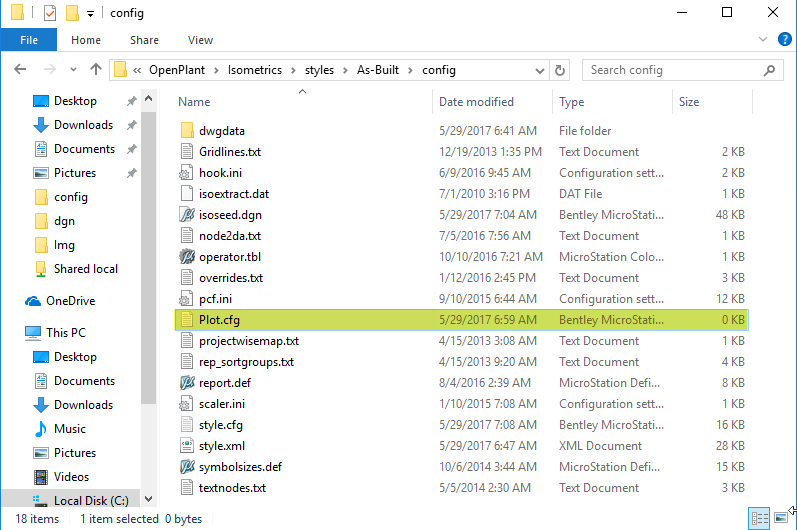
Task: Open Shared local in navigation pane
Action: click(76, 269)
